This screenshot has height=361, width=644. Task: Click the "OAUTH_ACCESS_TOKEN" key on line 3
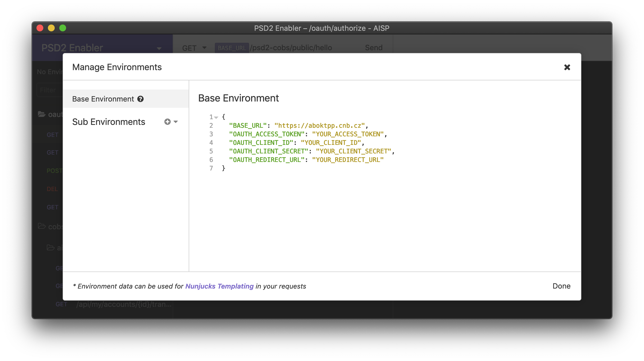(267, 134)
